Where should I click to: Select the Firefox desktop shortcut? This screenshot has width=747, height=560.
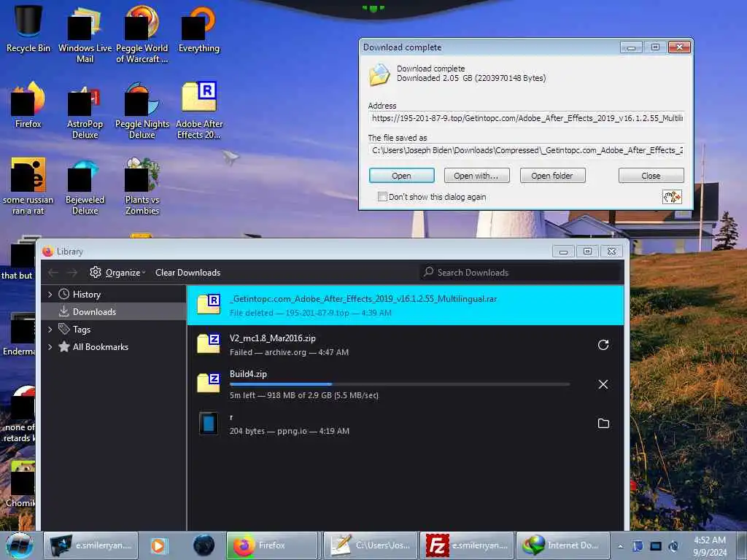tap(28, 106)
